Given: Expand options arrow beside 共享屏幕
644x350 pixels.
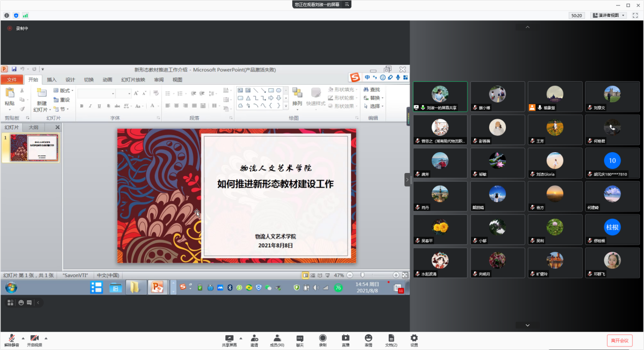Looking at the screenshot, I should pos(241,338).
